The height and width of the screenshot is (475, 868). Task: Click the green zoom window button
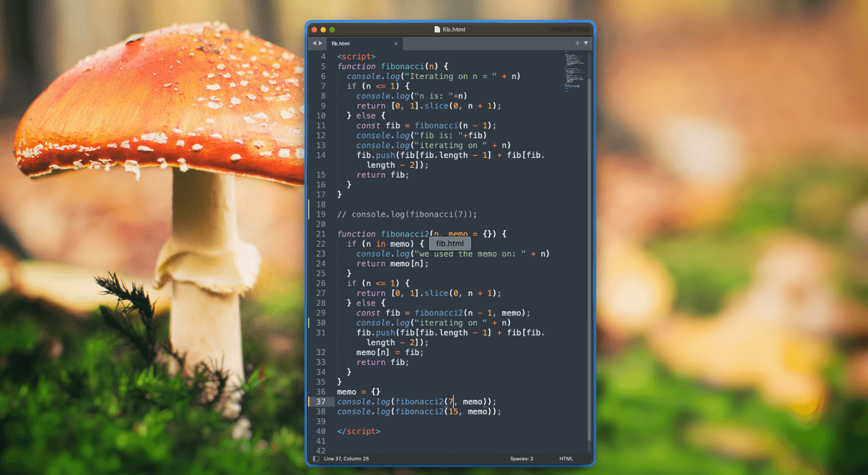332,29
